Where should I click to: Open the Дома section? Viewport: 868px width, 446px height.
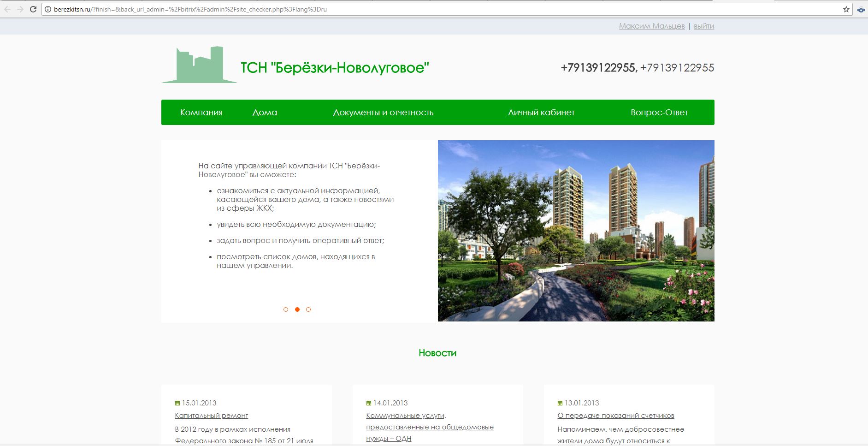click(265, 112)
